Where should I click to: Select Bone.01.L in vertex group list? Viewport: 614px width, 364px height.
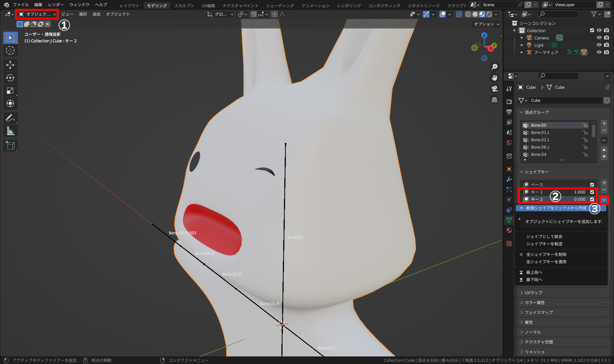pyautogui.click(x=555, y=133)
